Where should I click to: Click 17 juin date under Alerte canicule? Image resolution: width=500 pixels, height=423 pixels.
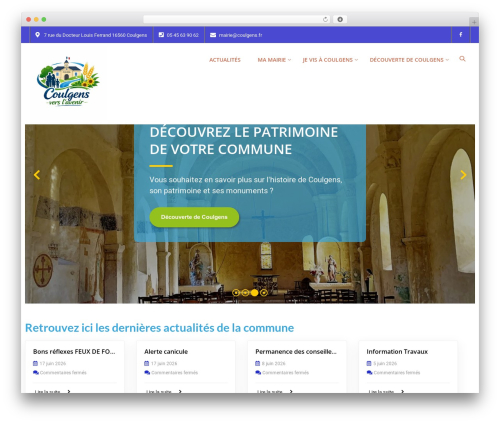pyautogui.click(x=164, y=363)
